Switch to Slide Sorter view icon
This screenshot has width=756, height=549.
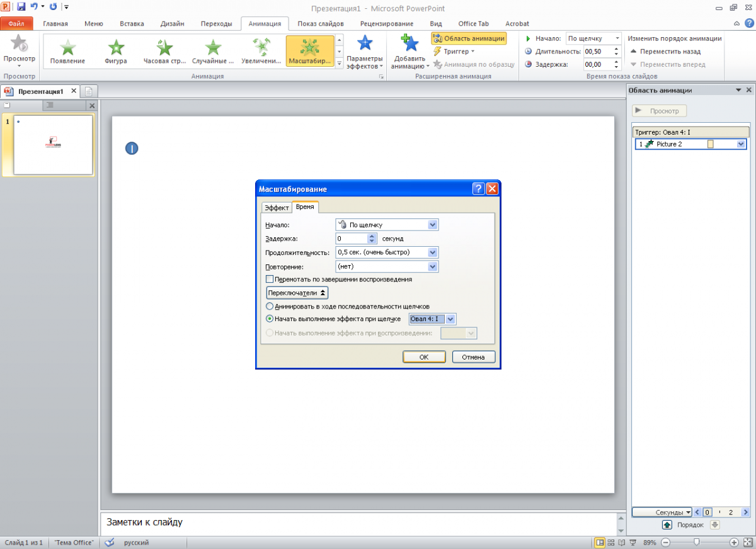[x=611, y=542]
